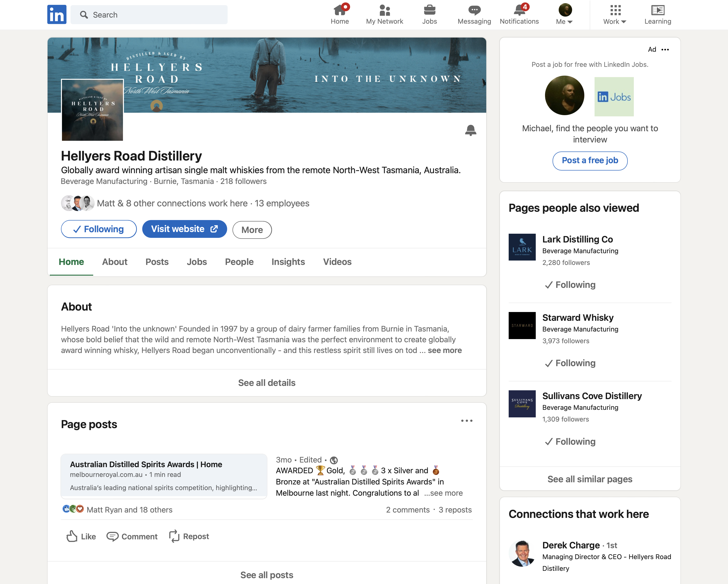Open Sullivans Cove Distillery page link

click(592, 396)
